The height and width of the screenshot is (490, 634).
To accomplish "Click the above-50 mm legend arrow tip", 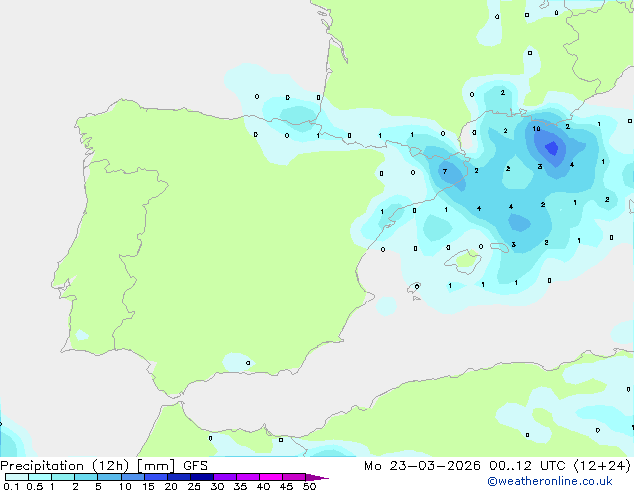I will click(x=317, y=477).
